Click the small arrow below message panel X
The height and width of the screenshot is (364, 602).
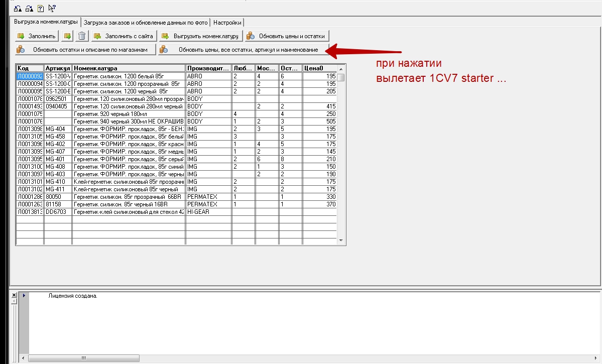point(14,301)
